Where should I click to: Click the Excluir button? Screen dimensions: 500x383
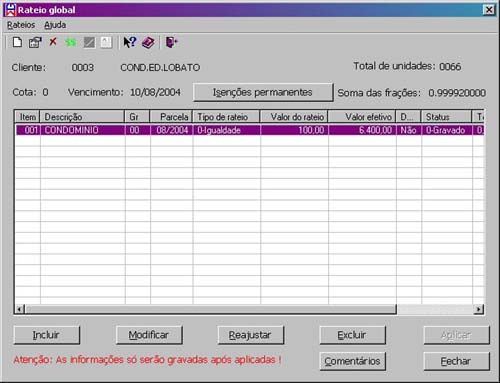pyautogui.click(x=353, y=335)
